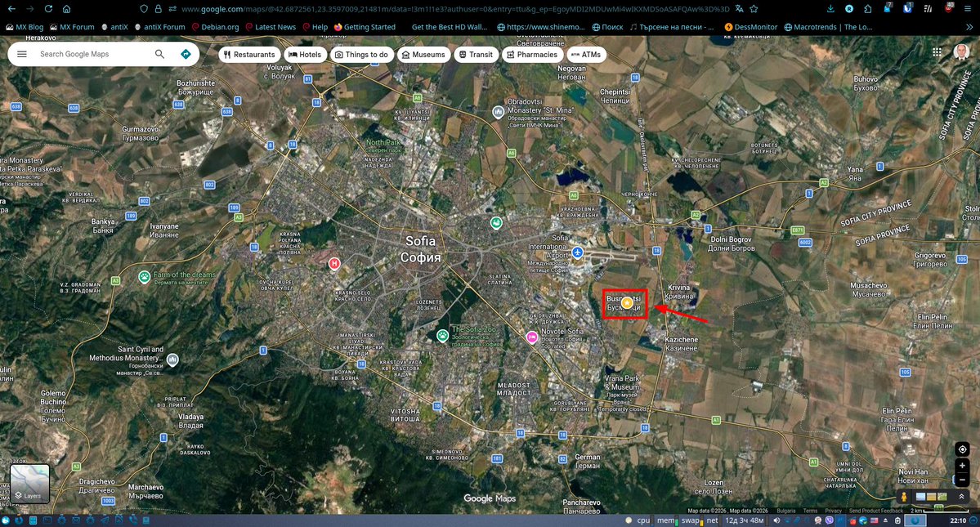Open the system start menu icon

tap(6, 520)
